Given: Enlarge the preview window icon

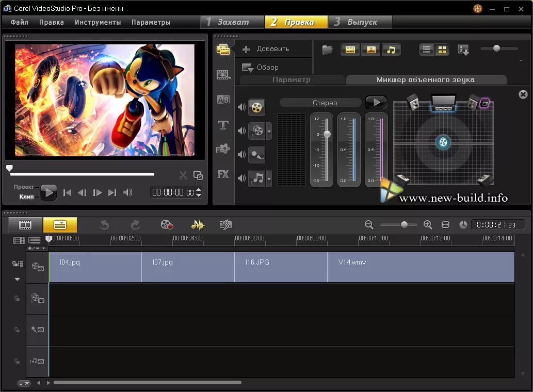Looking at the screenshot, I should coord(198,175).
